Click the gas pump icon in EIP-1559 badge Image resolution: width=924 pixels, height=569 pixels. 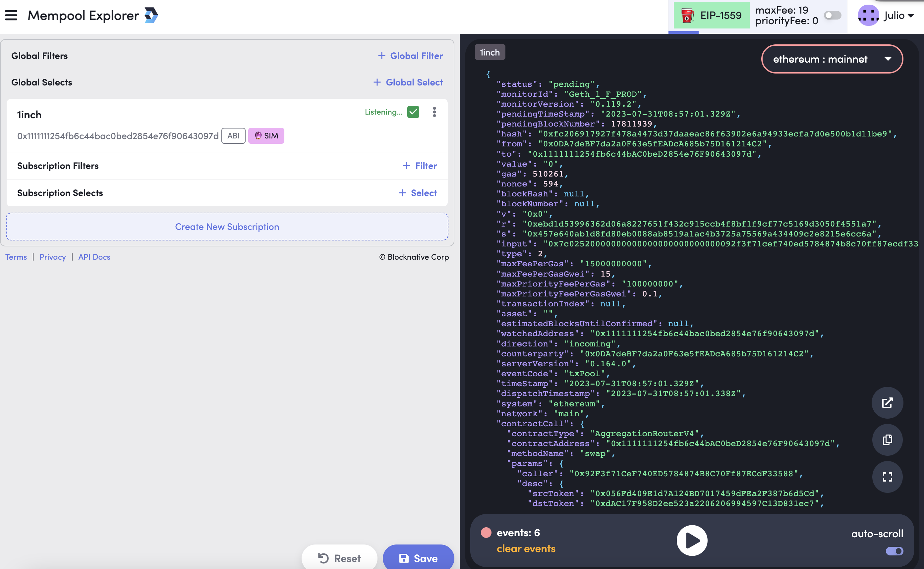688,16
